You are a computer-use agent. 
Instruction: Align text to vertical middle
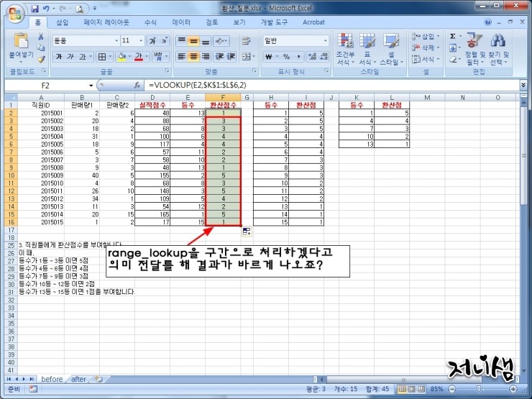point(193,41)
